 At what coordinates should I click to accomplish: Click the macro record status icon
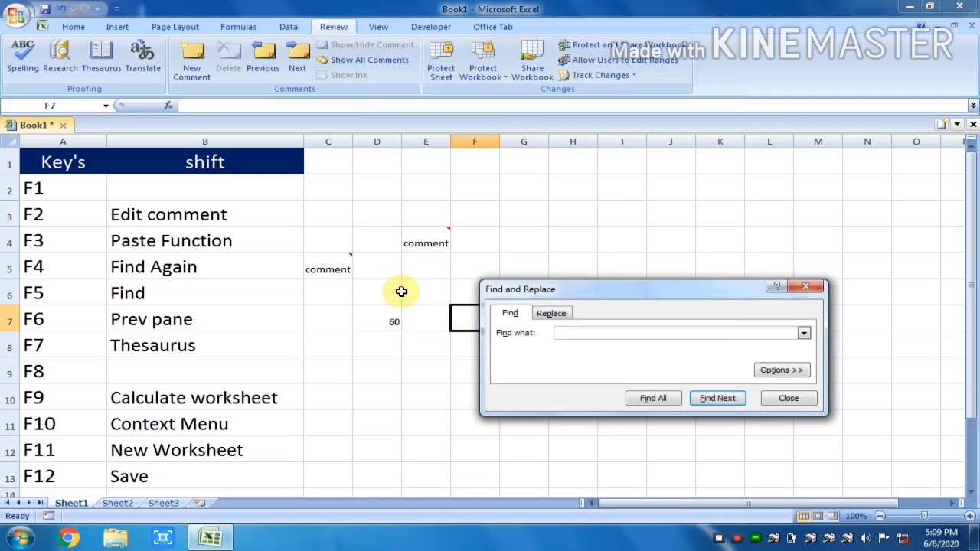[x=48, y=516]
